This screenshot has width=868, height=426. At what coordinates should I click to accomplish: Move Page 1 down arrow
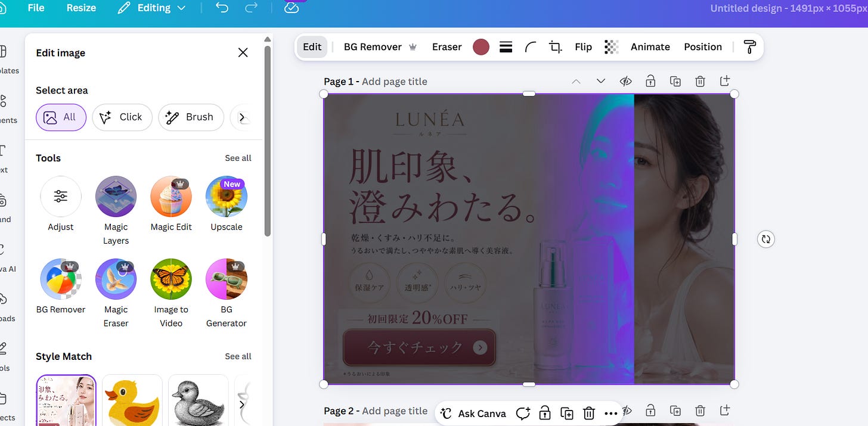click(600, 81)
